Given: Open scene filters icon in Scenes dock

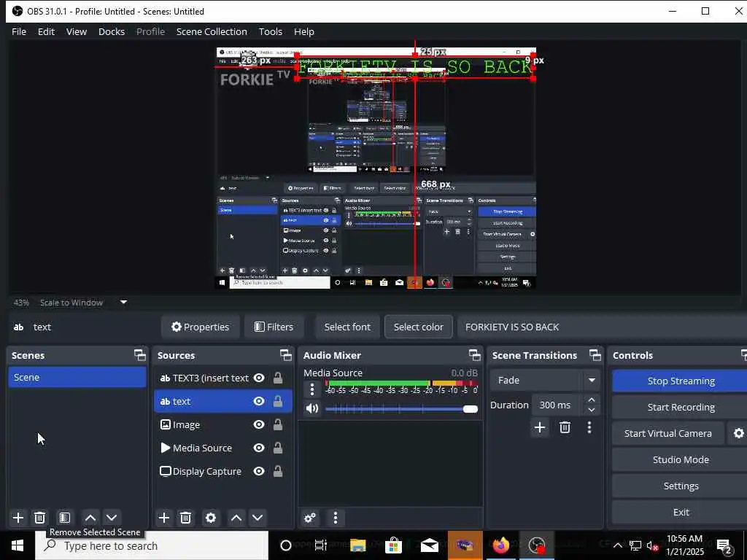Looking at the screenshot, I should coord(65,518).
